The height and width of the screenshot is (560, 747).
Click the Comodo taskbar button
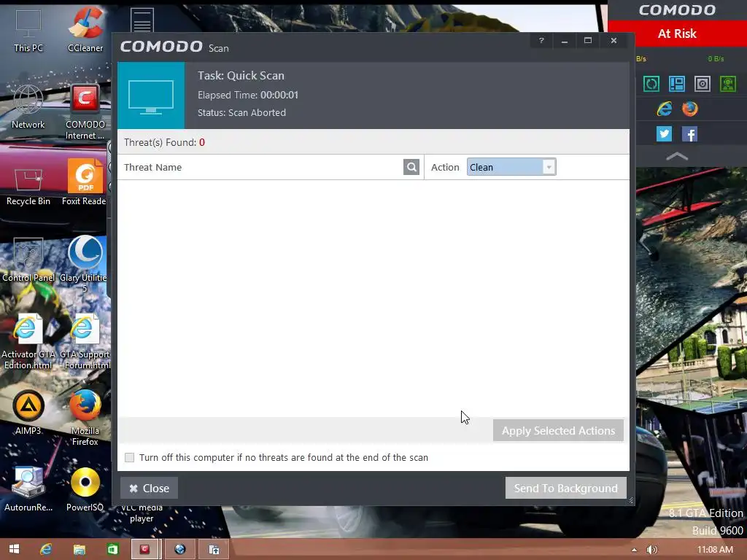(145, 550)
